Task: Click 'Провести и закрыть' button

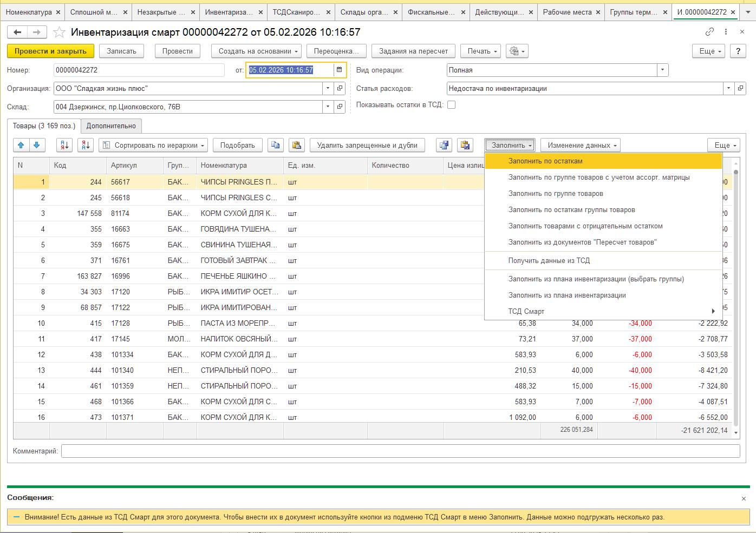Action: 50,51
